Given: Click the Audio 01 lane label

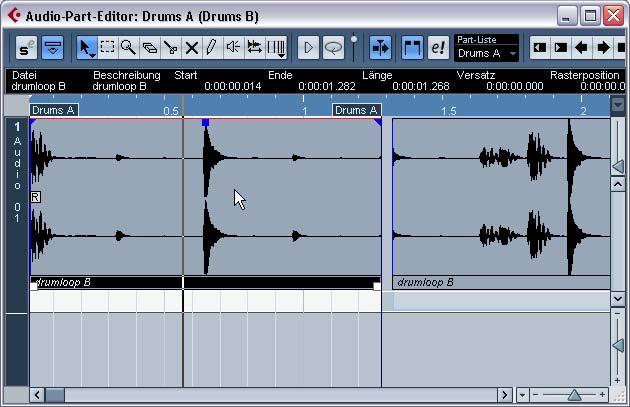Looking at the screenshot, I should (17, 173).
